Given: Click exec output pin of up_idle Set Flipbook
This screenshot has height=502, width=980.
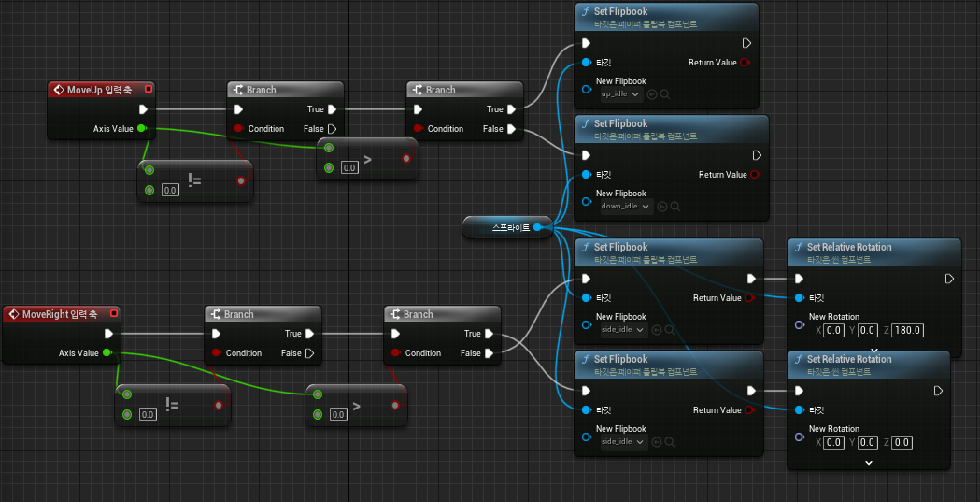Looking at the screenshot, I should [x=746, y=43].
